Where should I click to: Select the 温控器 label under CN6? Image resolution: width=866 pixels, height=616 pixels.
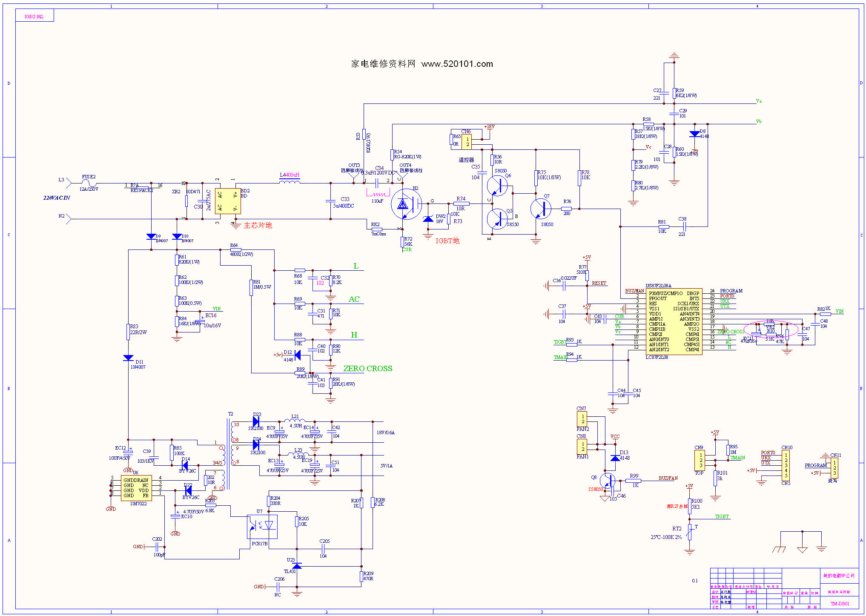tap(466, 160)
